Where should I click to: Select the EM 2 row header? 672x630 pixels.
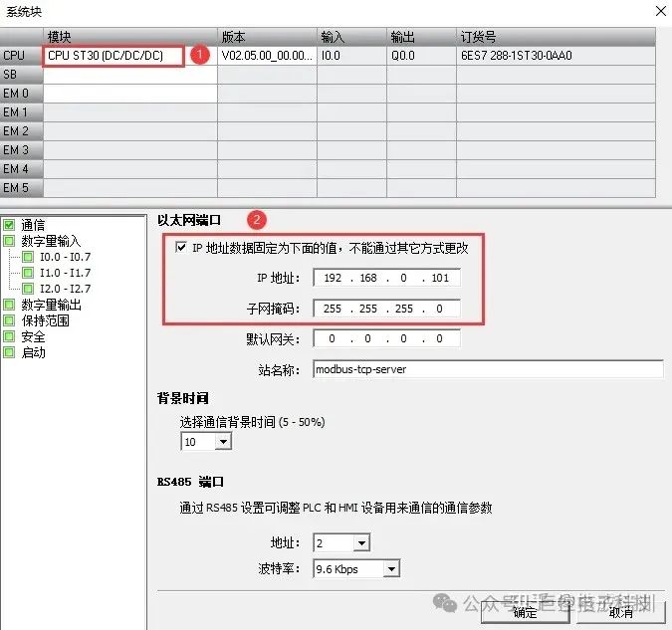click(22, 131)
